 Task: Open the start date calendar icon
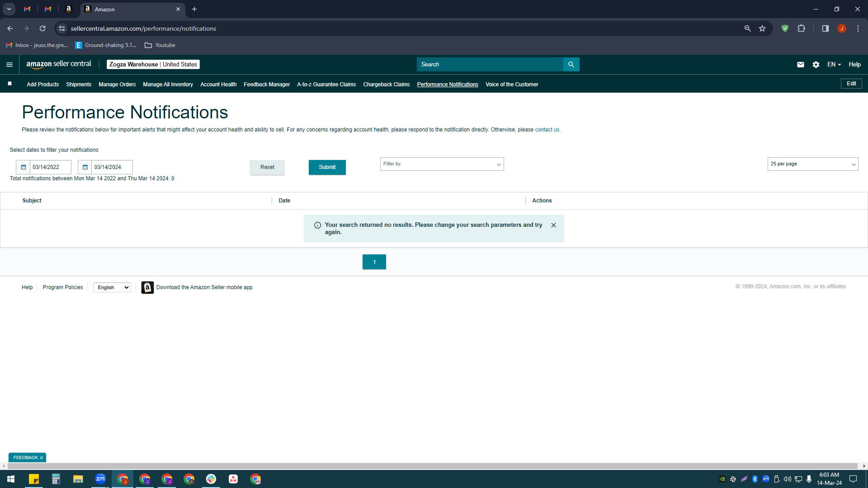coord(23,167)
